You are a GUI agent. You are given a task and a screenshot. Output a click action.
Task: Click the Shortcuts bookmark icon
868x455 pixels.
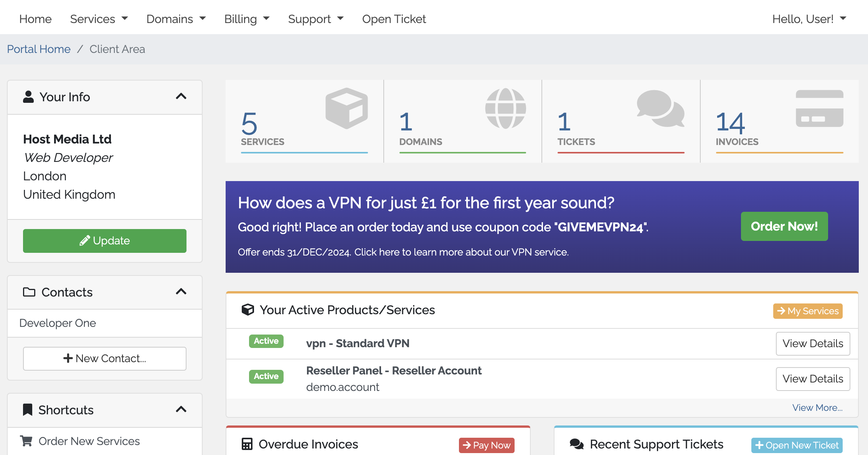click(28, 410)
